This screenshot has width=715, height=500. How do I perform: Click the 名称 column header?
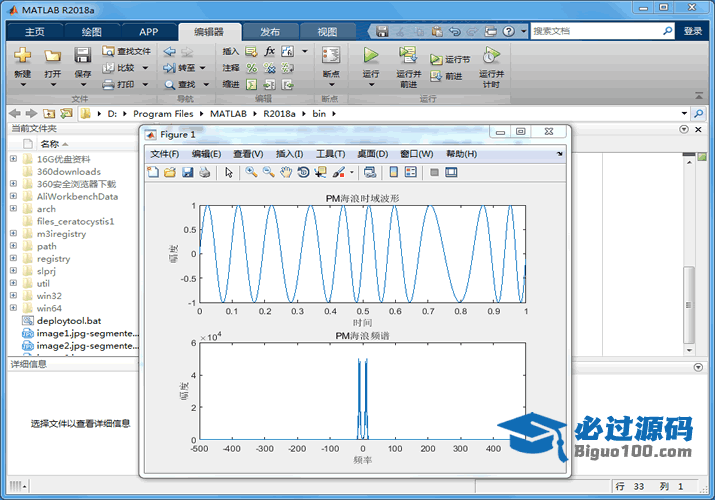point(50,144)
